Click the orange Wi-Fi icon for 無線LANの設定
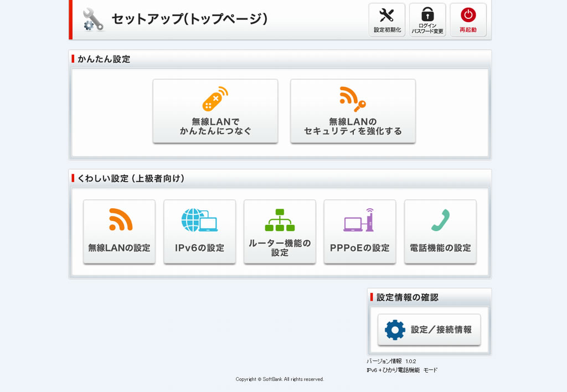Viewport: 567px width, 392px height. tap(120, 220)
